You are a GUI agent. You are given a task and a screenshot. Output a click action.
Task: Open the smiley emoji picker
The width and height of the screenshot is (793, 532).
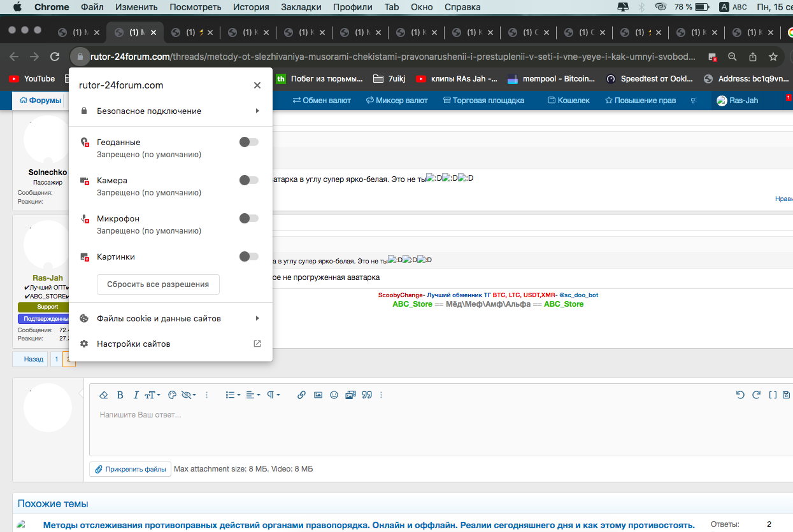pyautogui.click(x=334, y=395)
